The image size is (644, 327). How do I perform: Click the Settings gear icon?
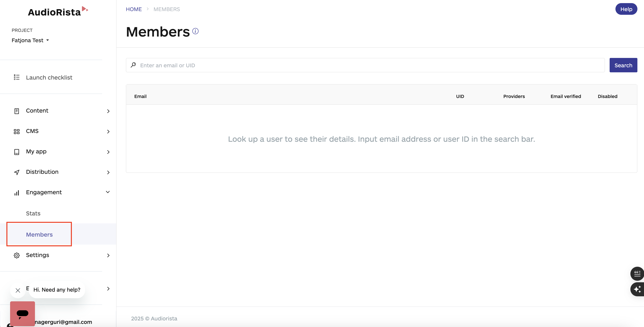[17, 255]
